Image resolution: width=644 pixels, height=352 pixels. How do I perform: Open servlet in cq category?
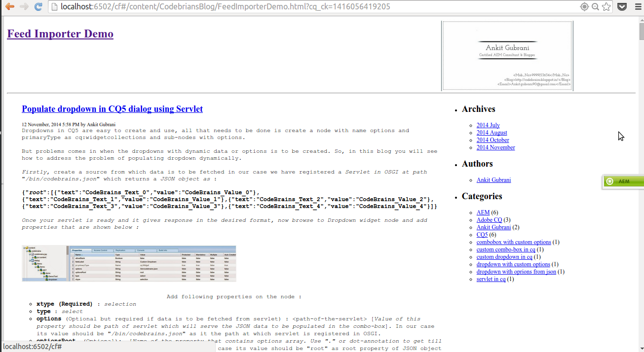click(x=491, y=279)
